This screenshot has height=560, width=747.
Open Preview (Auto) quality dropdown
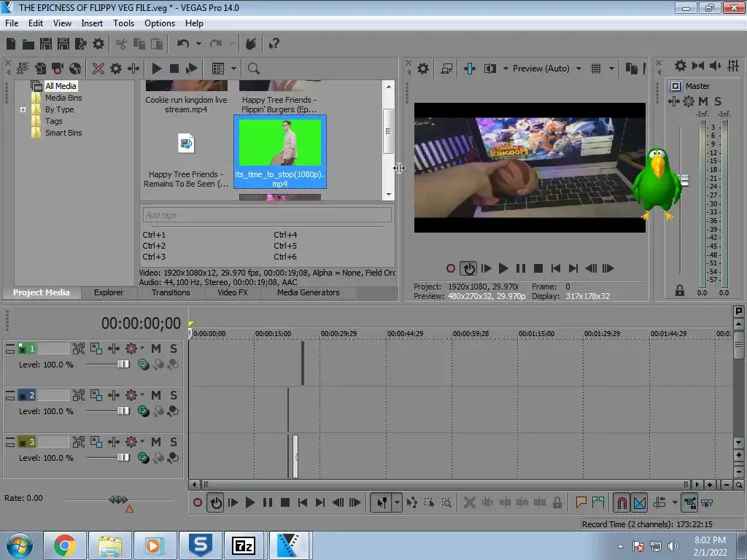click(578, 69)
